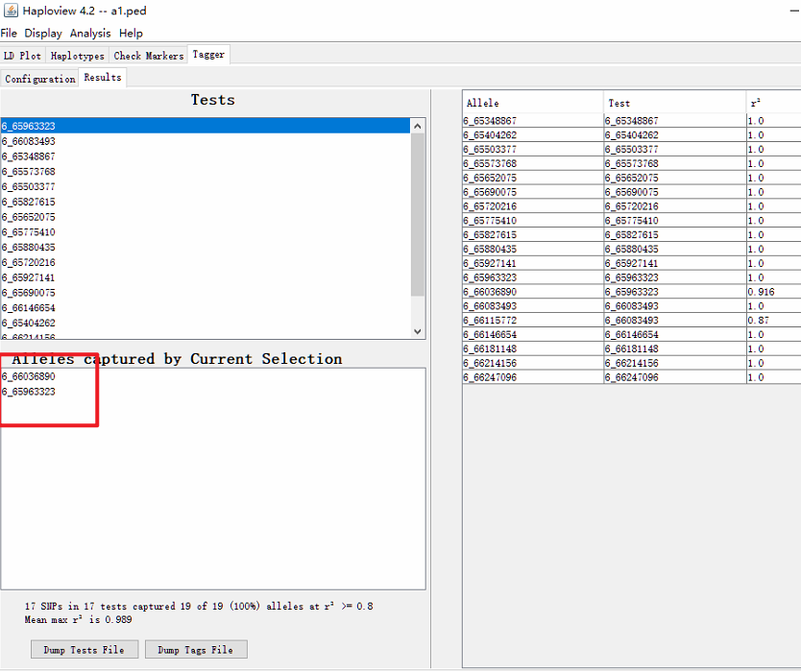Switch to the Haplotypes tab
801x672 pixels.
click(77, 56)
